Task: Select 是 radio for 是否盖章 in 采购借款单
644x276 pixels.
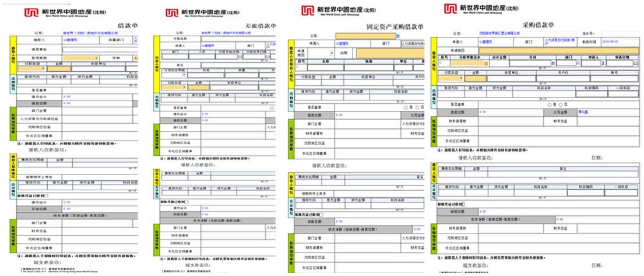Action: (549, 105)
